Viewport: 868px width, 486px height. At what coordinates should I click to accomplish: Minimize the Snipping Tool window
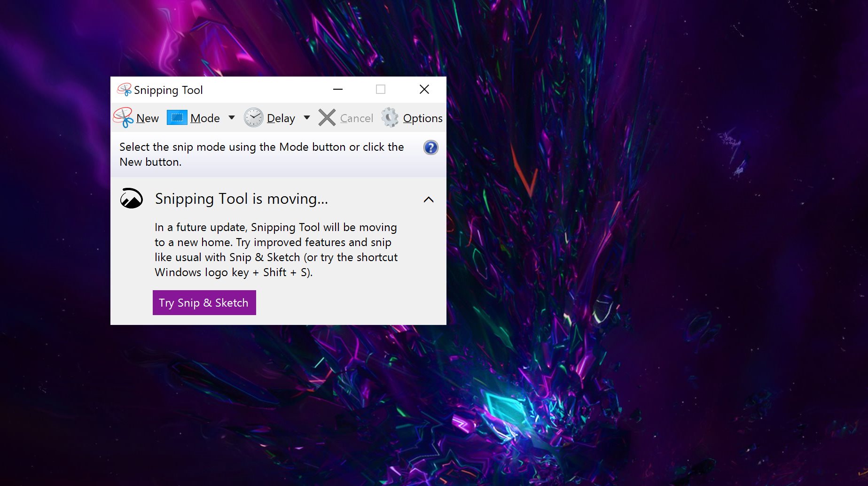coord(338,89)
